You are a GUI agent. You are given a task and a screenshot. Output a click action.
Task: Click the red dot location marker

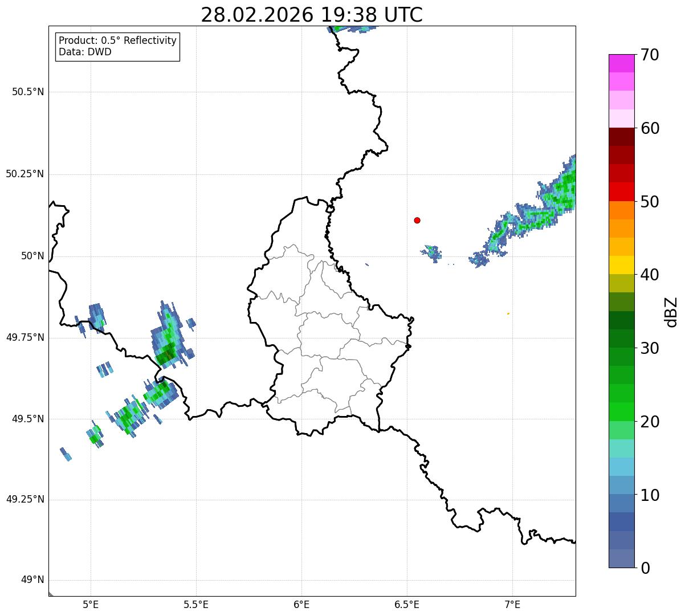pos(417,220)
